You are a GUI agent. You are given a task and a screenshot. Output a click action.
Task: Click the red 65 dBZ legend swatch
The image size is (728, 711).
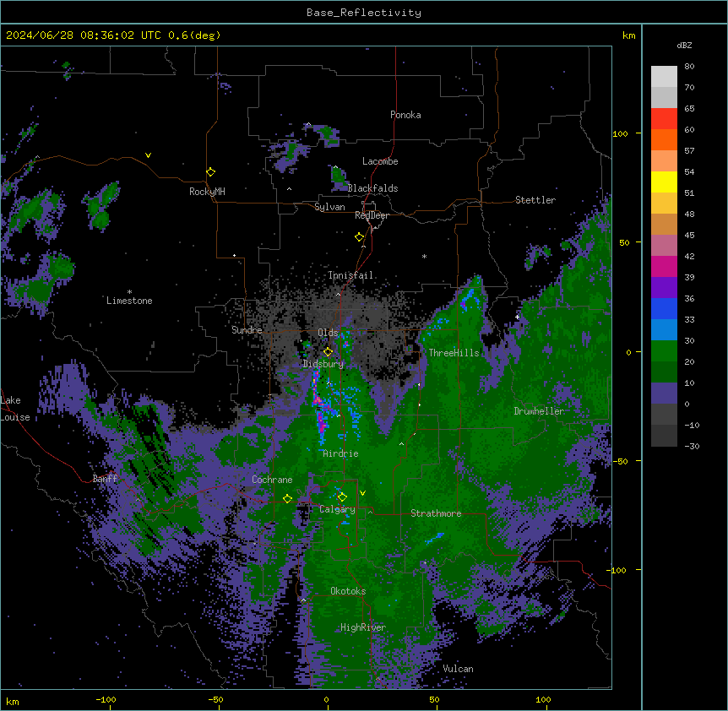pyautogui.click(x=664, y=119)
